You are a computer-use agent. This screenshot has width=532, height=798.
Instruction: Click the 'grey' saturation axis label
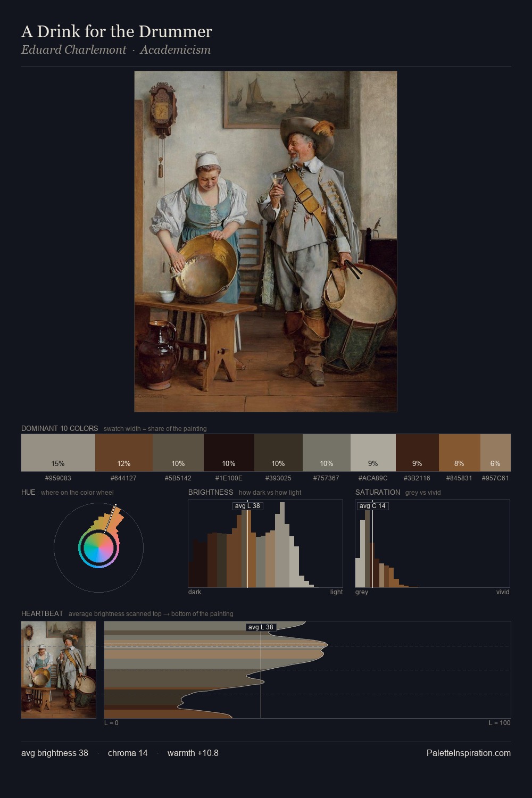coord(362,592)
